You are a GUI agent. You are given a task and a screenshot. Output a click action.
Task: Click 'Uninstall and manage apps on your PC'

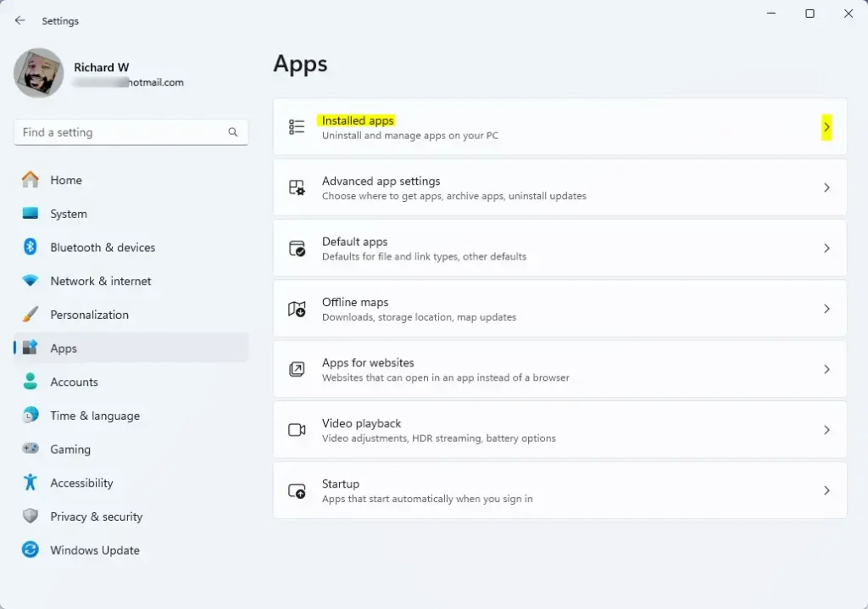(410, 135)
